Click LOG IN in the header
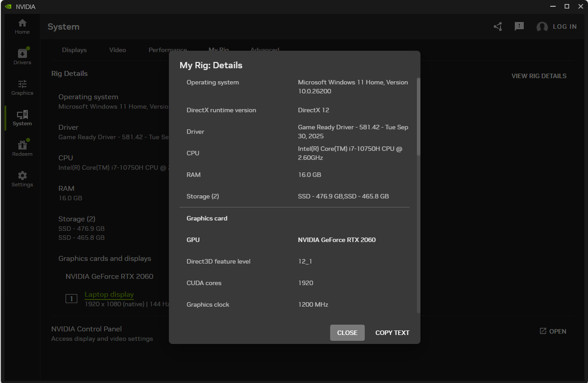The height and width of the screenshot is (383, 588). coord(565,26)
